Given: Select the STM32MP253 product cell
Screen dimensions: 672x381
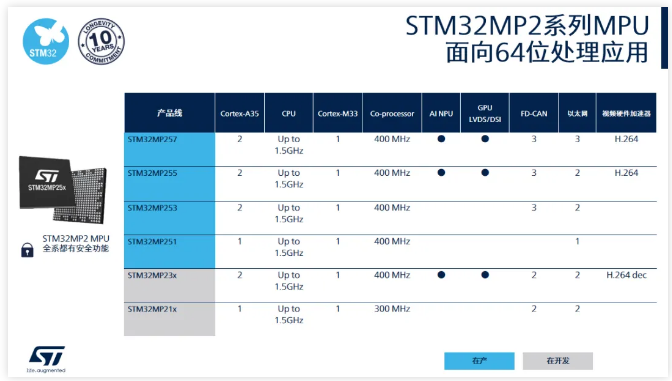Looking at the screenshot, I should coord(170,218).
